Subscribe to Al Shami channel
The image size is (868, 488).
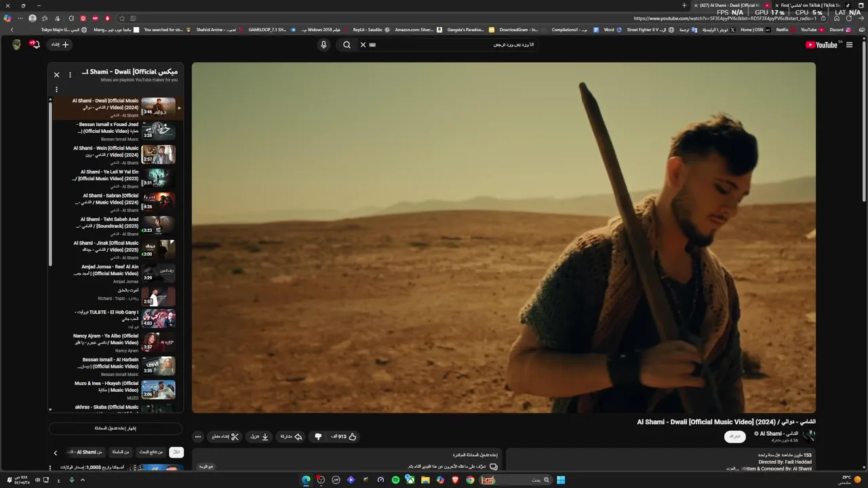point(735,436)
